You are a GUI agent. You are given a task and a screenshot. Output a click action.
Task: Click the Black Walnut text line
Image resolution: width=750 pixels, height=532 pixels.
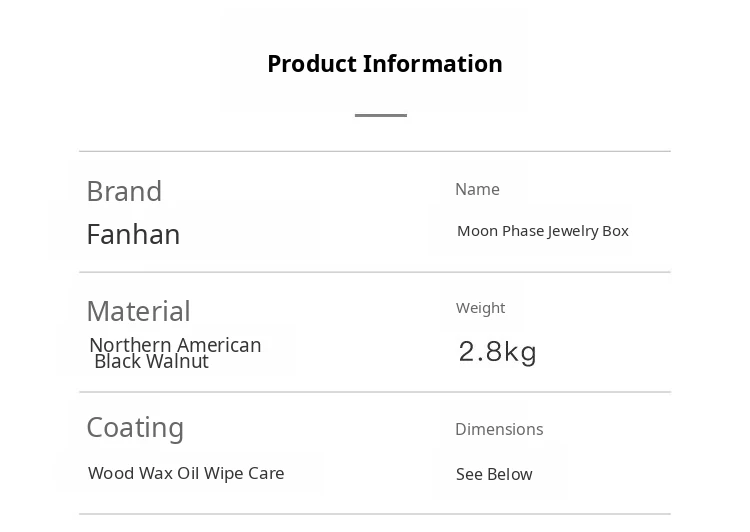(151, 362)
